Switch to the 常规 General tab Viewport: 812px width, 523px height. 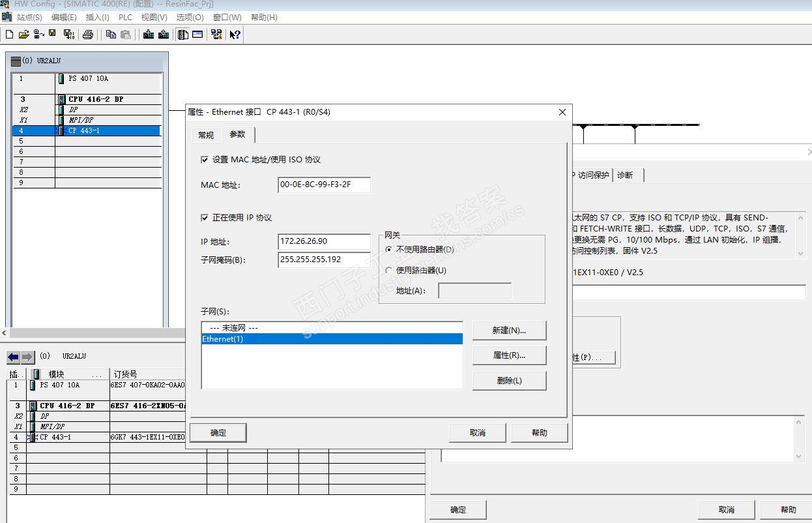point(206,135)
